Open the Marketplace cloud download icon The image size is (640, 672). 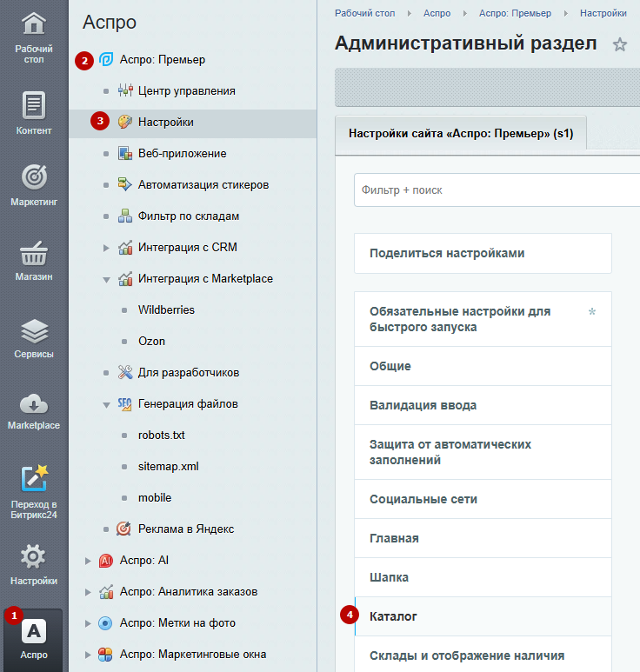(x=34, y=403)
